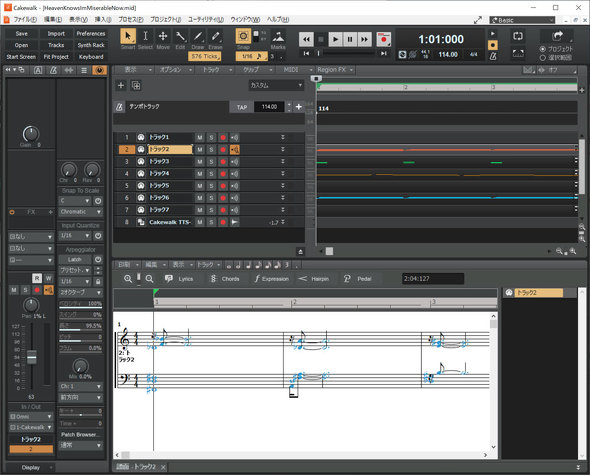Close the 譜面 - トラック2 tab
Viewport: 590px width, 475px height.
coord(163,467)
